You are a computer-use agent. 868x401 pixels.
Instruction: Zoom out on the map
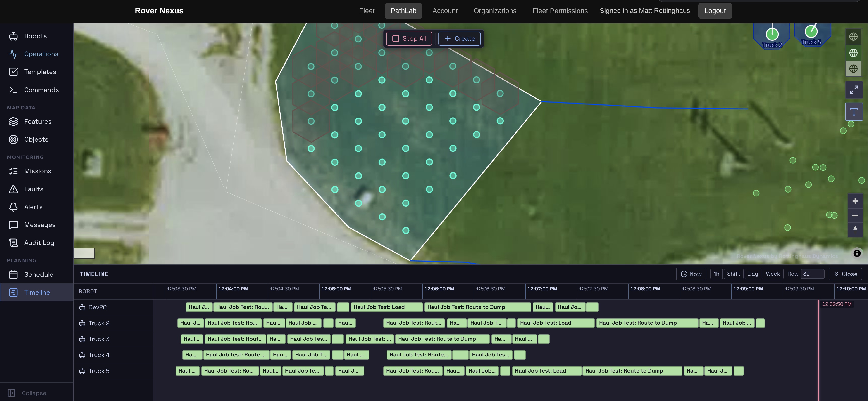click(855, 215)
